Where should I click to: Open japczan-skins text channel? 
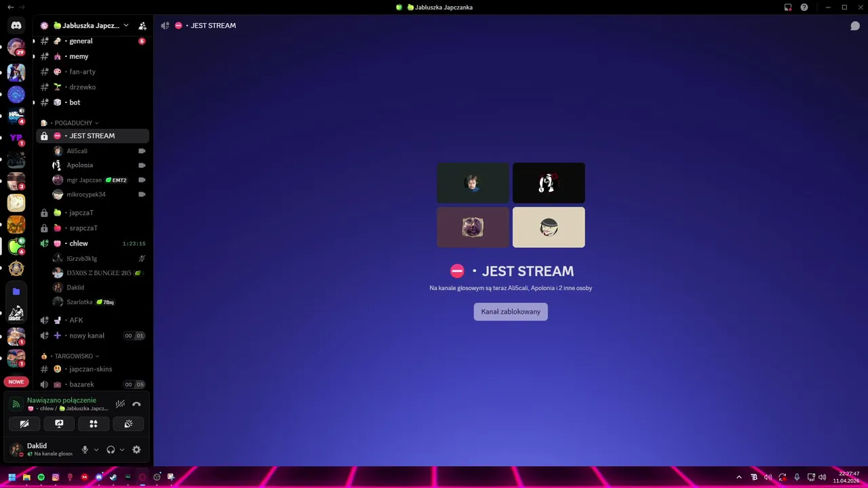pyautogui.click(x=93, y=369)
